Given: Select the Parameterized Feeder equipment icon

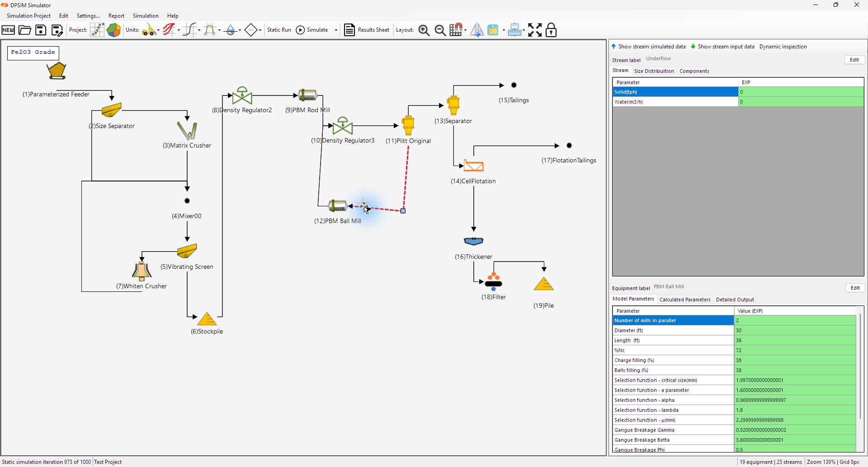Looking at the screenshot, I should [x=57, y=71].
